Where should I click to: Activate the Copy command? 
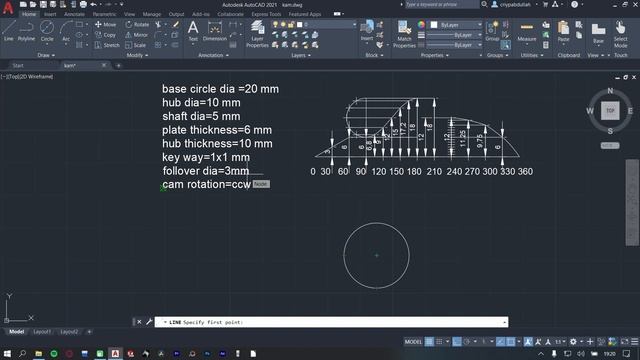105,35
